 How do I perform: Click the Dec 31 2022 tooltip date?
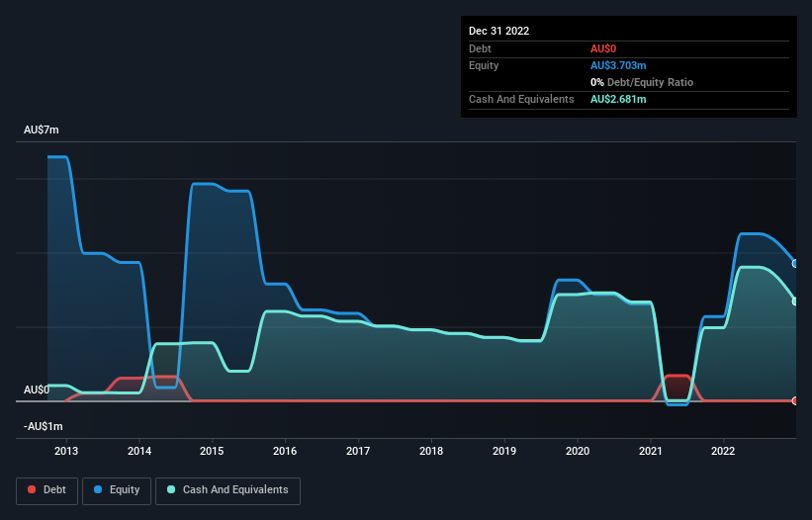coord(498,31)
